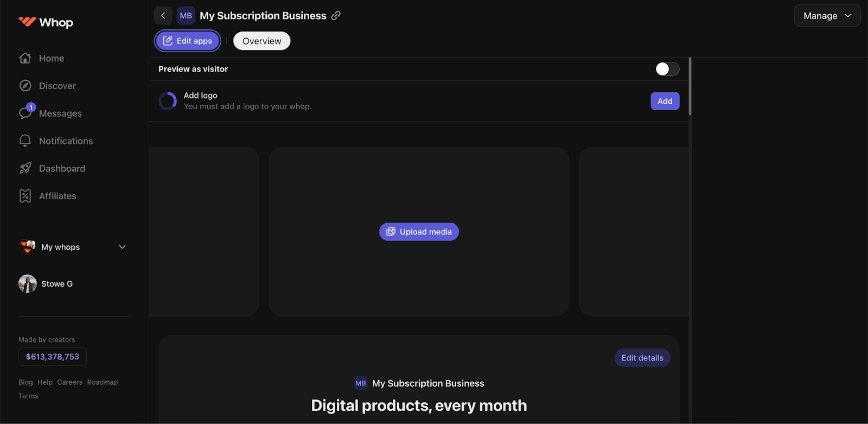
Task: Select the Affiliates icon
Action: pos(25,195)
